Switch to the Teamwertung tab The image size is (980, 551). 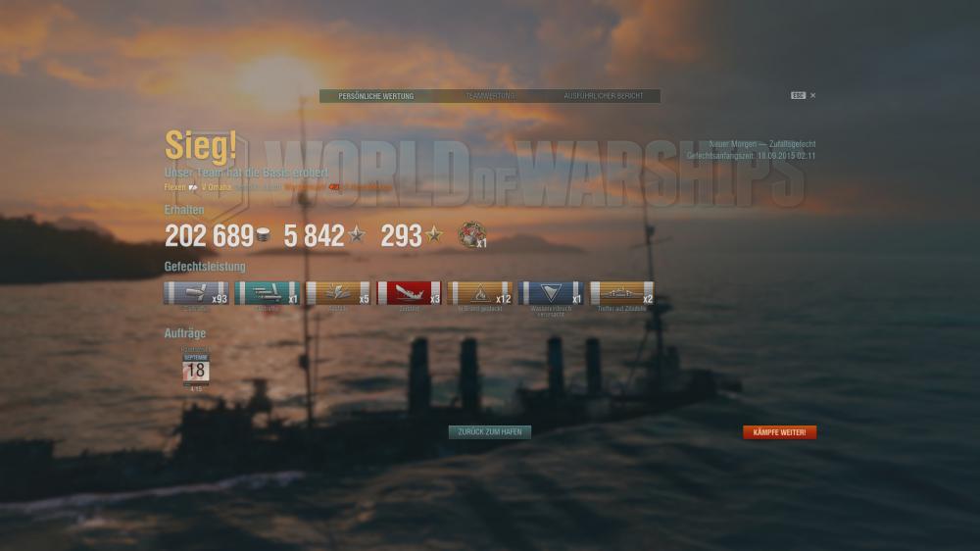pyautogui.click(x=490, y=96)
